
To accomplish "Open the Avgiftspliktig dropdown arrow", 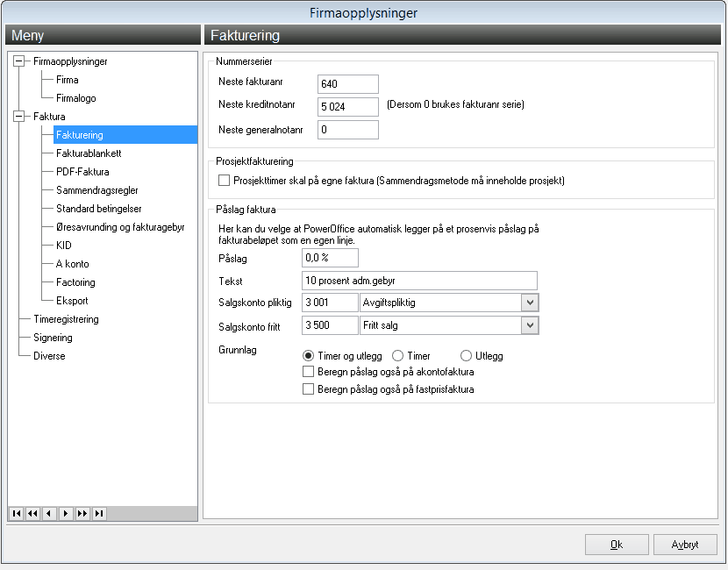I will pyautogui.click(x=530, y=303).
